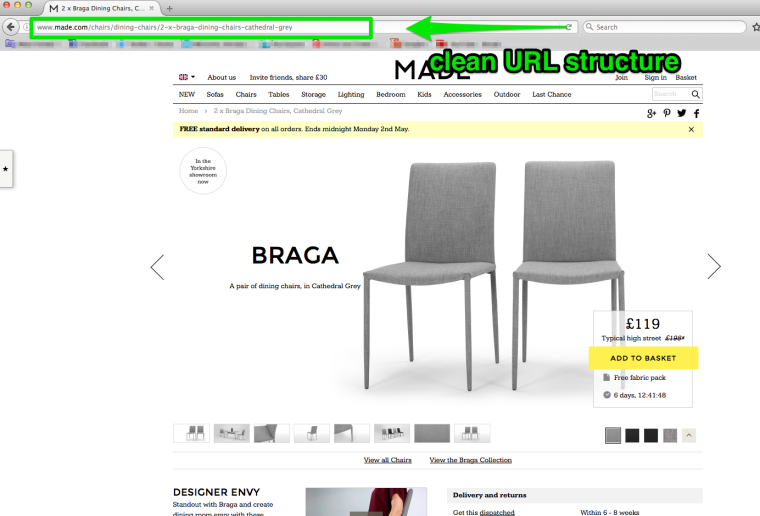This screenshot has width=760, height=516.
Task: Select the light grey fabric swatch
Action: [613, 435]
